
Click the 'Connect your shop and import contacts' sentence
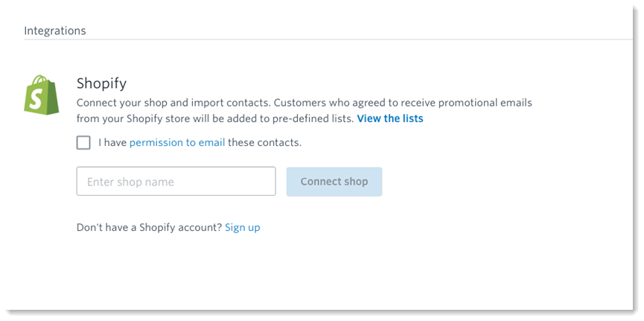[174, 103]
